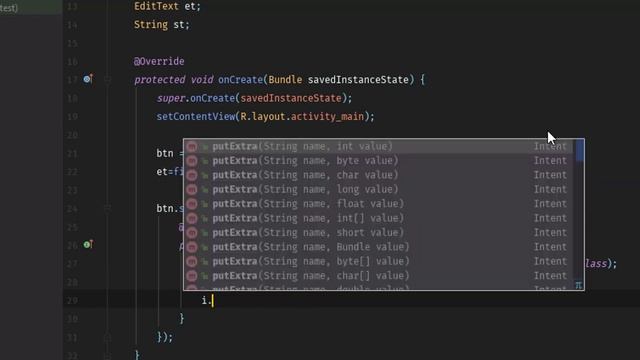This screenshot has width=640, height=360.
Task: Click override gutter icon on onCreate line
Action: click(x=88, y=79)
